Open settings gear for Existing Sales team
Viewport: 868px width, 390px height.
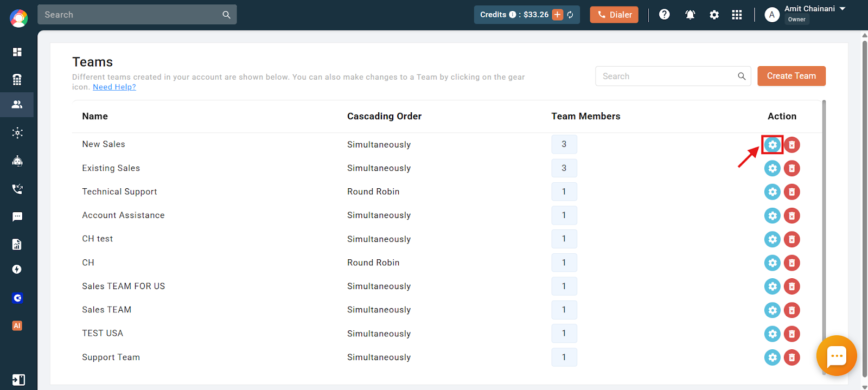point(773,168)
